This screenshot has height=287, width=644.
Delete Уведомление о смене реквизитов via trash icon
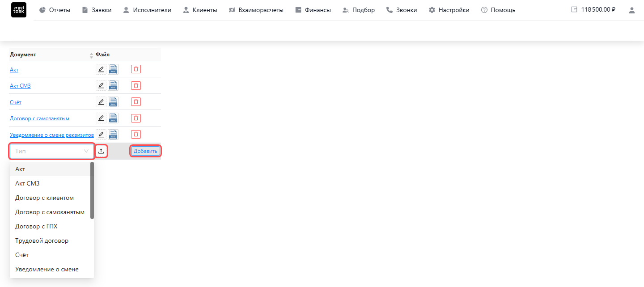coord(136,134)
